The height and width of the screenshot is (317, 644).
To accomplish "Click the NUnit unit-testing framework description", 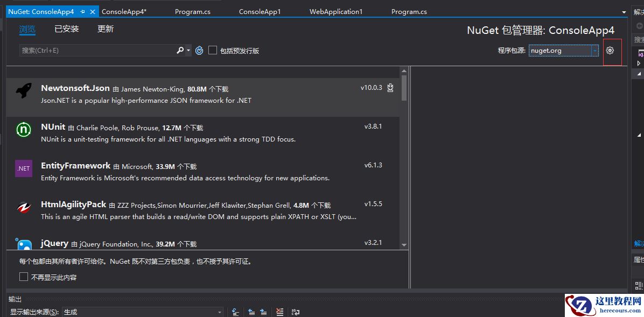I will [169, 139].
